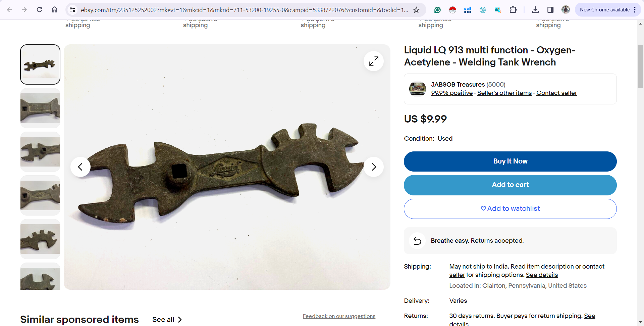Expand See all similar sponsored items
The image size is (644, 326).
click(167, 320)
